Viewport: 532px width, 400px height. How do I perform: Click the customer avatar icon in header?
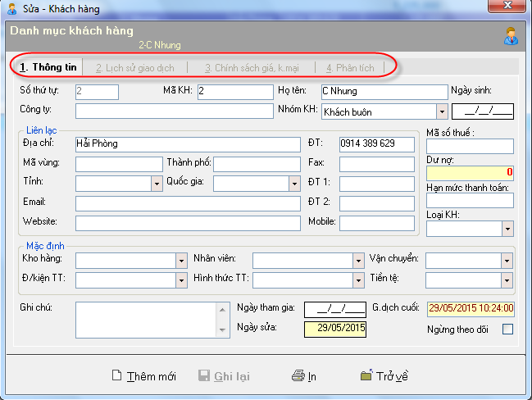coord(511,36)
